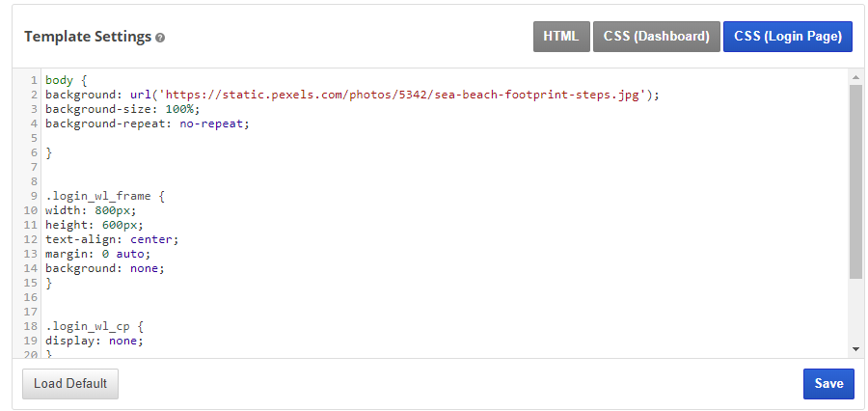Open the CSS (Dashboard) tab
Viewport: 868px width, 411px height.
coord(656,37)
